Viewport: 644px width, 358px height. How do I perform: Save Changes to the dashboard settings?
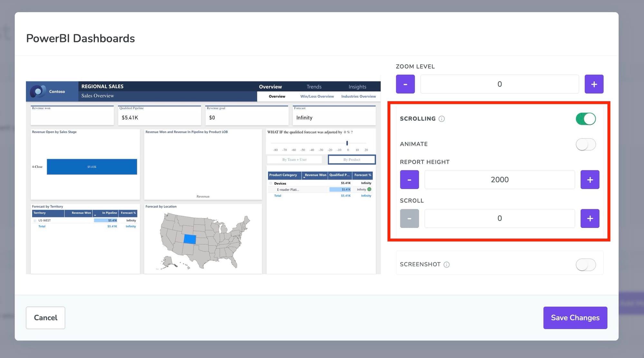pos(575,318)
